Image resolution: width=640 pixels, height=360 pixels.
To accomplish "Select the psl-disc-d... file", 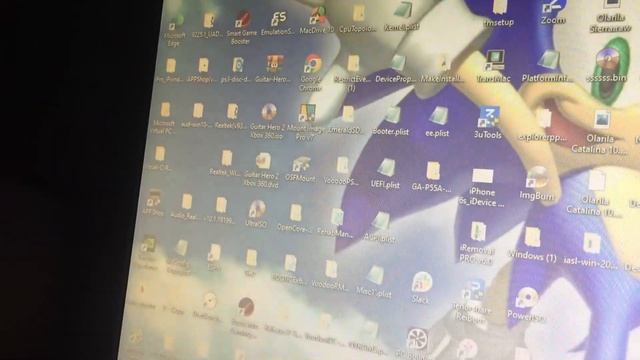I will [x=236, y=70].
